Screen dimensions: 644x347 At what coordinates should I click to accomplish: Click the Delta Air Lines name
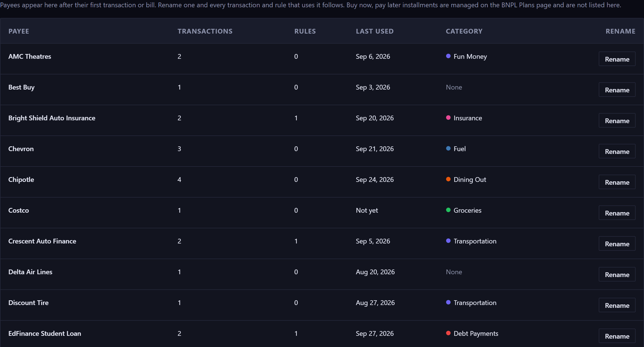30,272
